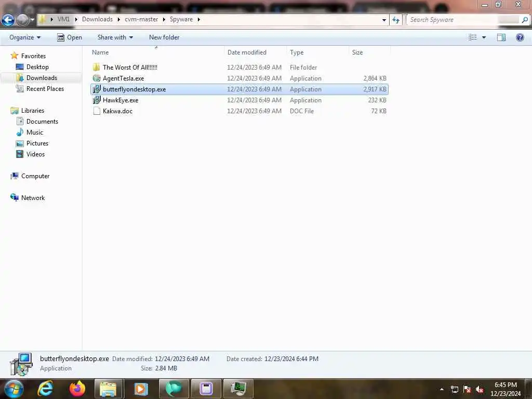Expand the arrow after Spyware breadcrumb
Image resolution: width=532 pixels, height=399 pixels.
tap(199, 19)
